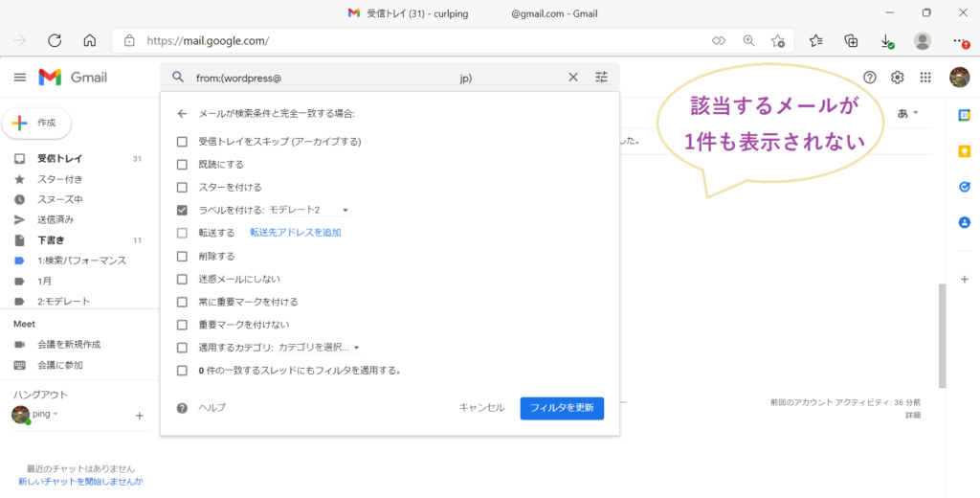This screenshot has width=980, height=498.
Task: Open Google account avatar in Gmail header
Action: [959, 77]
